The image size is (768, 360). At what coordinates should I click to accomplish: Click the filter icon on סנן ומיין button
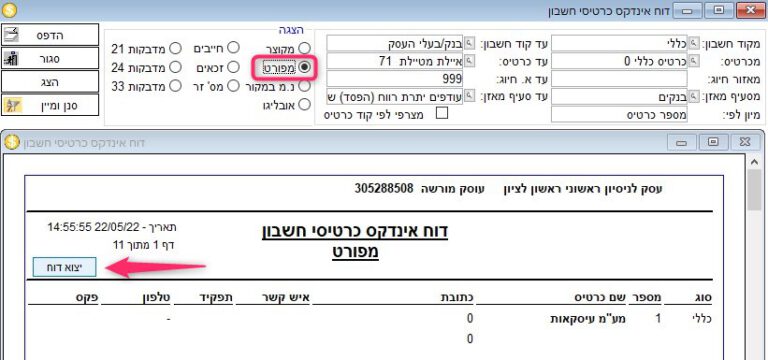tap(12, 105)
